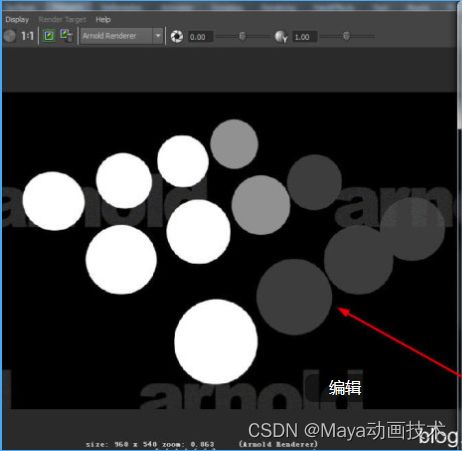462x451 pixels.
Task: Click the gamma slider handle
Action: (x=346, y=36)
